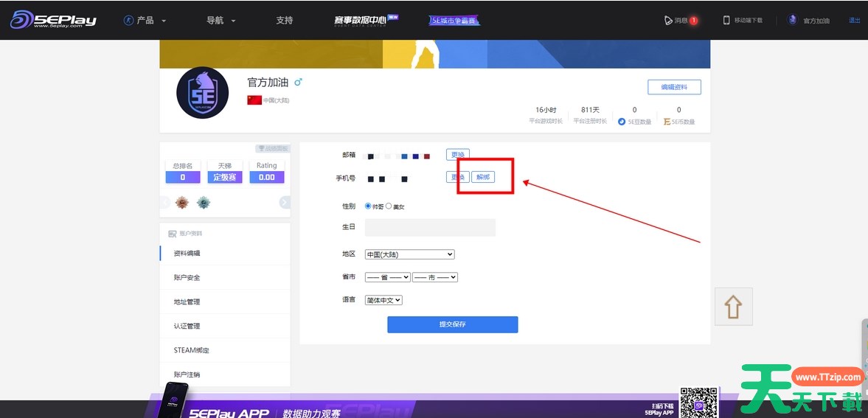Select STEAM绑定 in the sidebar
868x418 pixels.
pyautogui.click(x=191, y=350)
